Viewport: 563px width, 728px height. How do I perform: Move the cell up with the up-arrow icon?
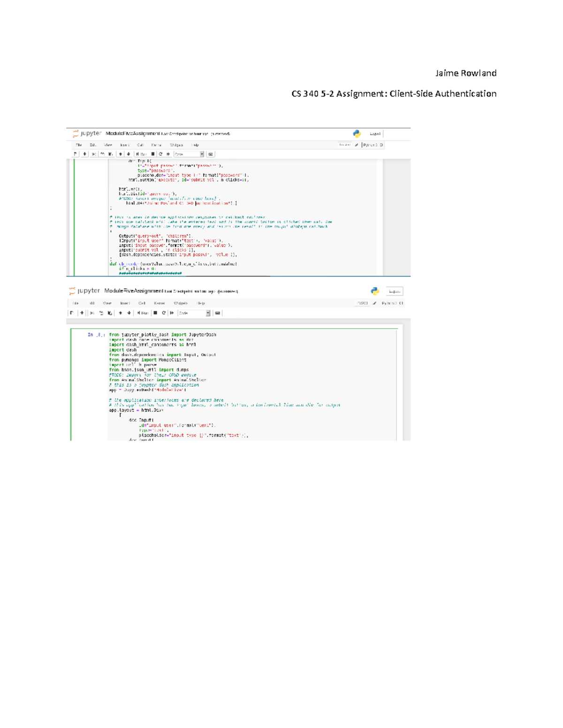point(120,153)
